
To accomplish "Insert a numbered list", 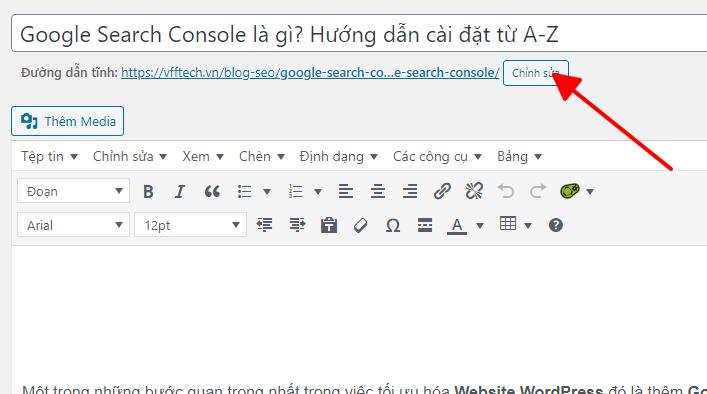I will click(x=295, y=192).
